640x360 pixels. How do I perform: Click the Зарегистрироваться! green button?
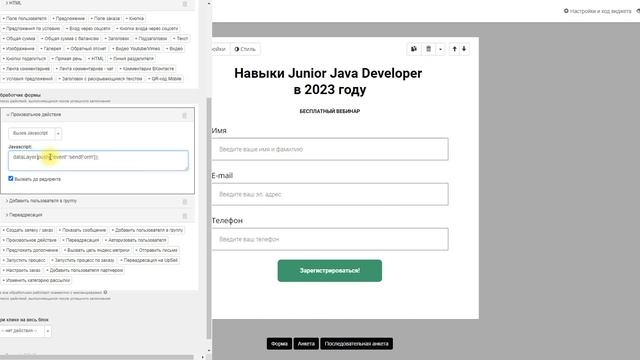(330, 271)
